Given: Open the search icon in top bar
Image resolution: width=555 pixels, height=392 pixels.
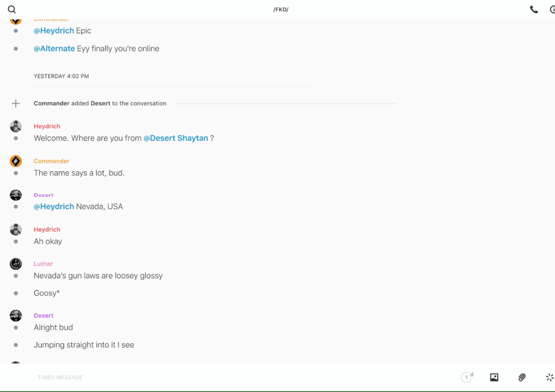Looking at the screenshot, I should tap(12, 10).
